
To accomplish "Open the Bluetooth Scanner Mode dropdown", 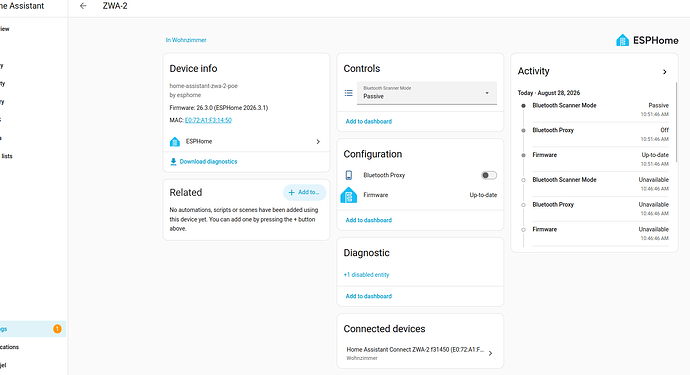I will pos(427,93).
